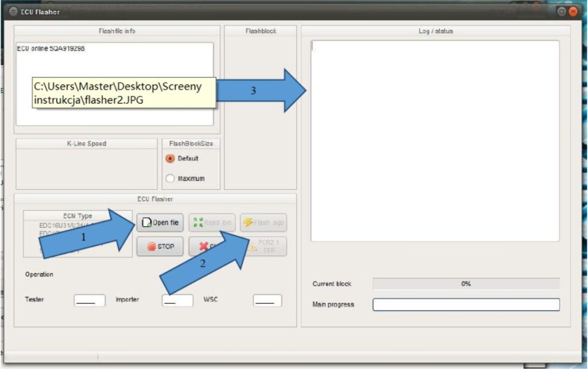Click inside the Importer input field
This screenshot has height=369, width=588.
(177, 300)
